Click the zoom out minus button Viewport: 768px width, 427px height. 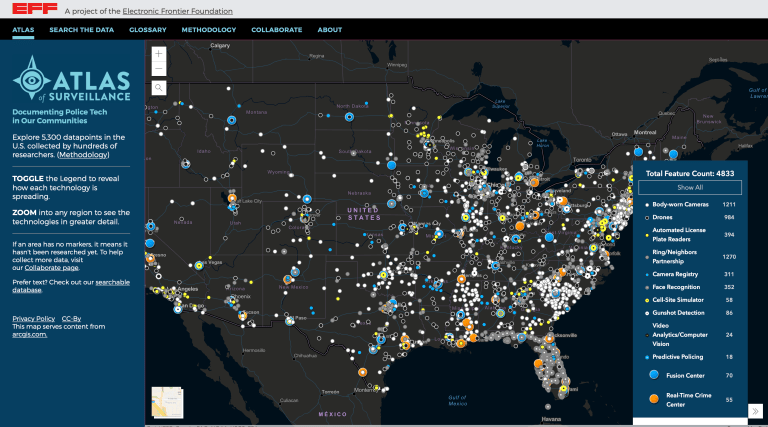tap(159, 69)
